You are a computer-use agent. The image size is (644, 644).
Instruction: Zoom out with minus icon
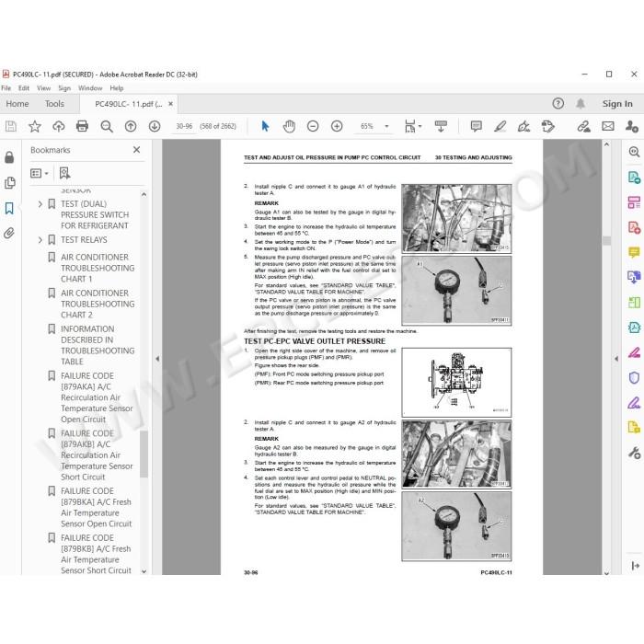tap(313, 126)
